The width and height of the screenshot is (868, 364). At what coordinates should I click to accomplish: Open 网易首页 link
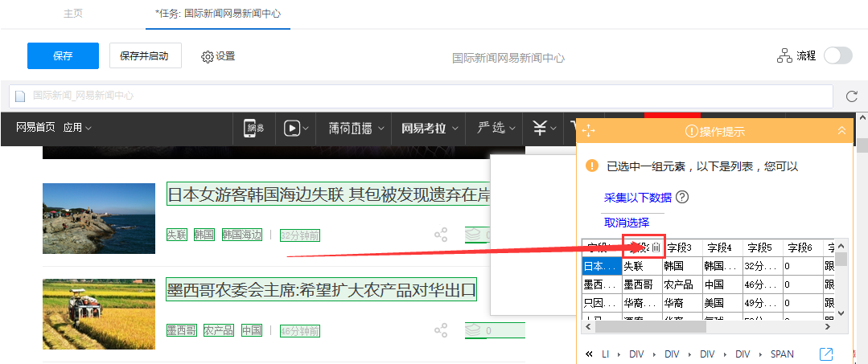pyautogui.click(x=35, y=128)
